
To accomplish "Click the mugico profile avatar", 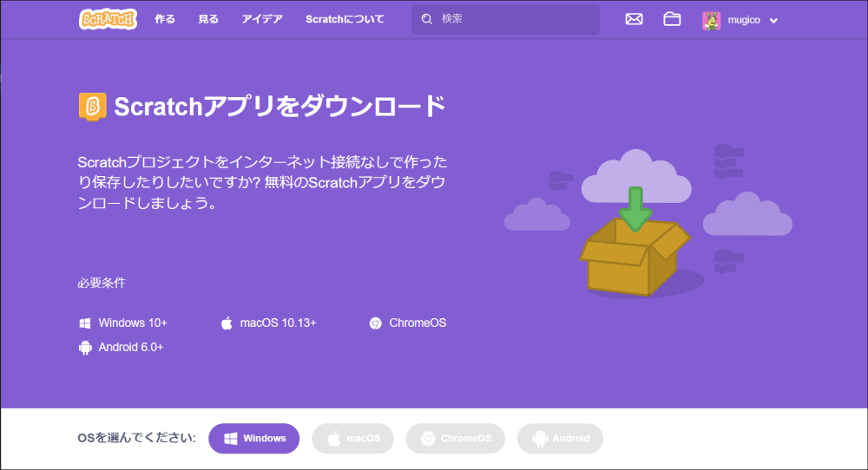I will point(712,21).
